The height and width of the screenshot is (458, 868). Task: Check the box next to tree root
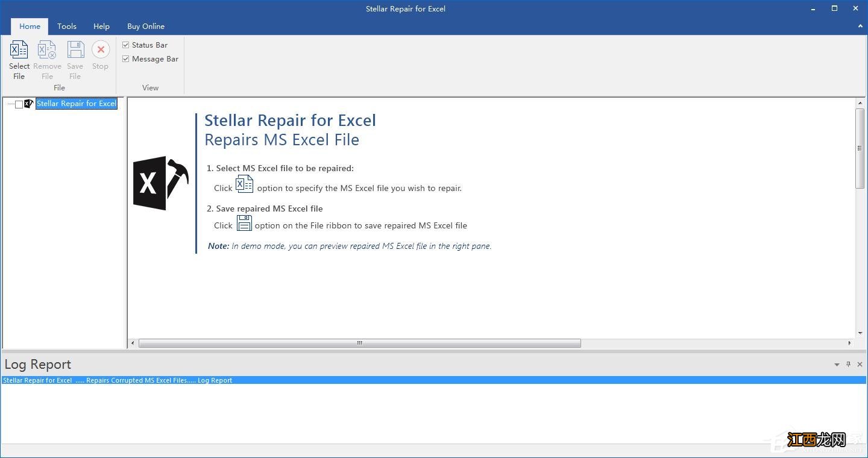click(x=19, y=104)
